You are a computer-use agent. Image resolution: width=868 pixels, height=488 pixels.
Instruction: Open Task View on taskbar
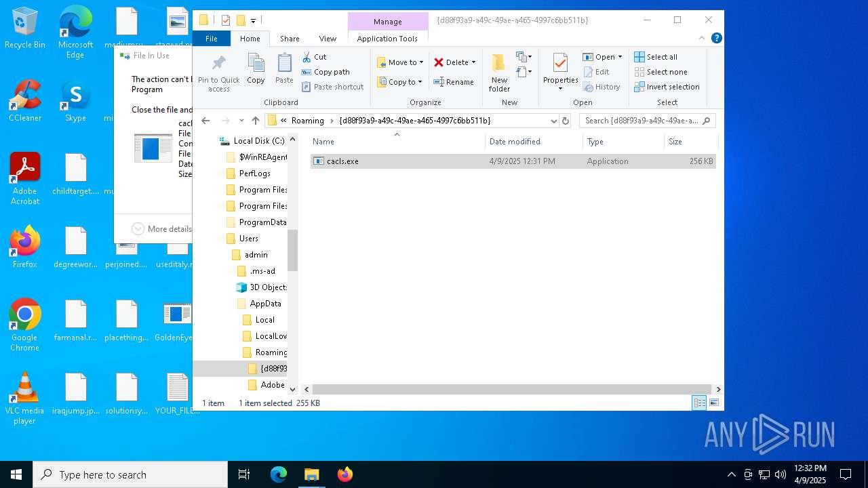click(x=244, y=474)
